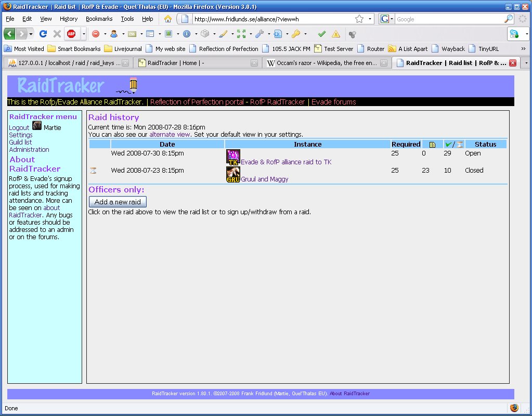
Task: Expand the address bar history dropdown
Action: (x=370, y=19)
